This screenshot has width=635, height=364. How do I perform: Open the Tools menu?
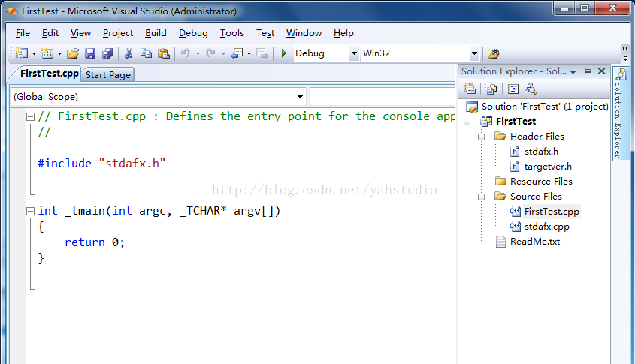[x=232, y=33]
